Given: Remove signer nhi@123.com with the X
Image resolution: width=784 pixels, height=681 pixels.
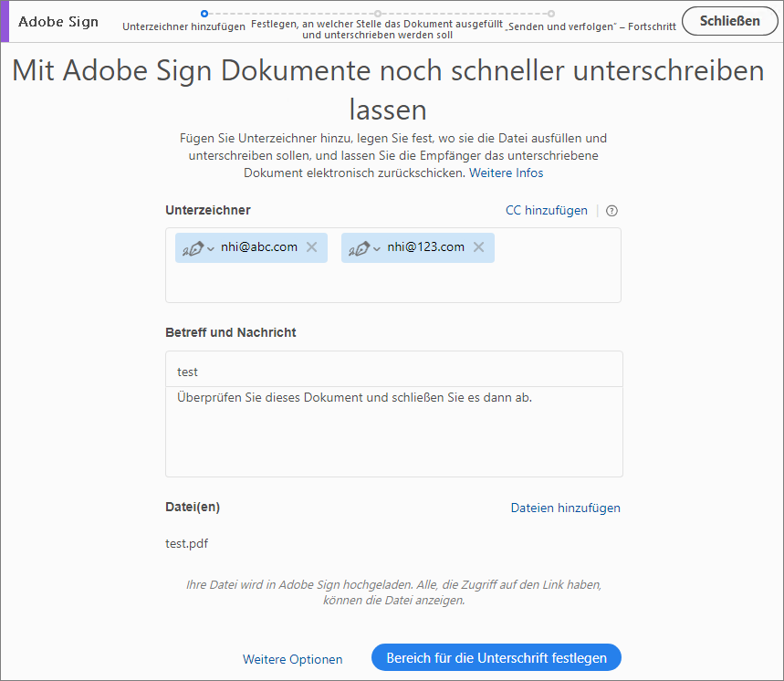Looking at the screenshot, I should (478, 247).
